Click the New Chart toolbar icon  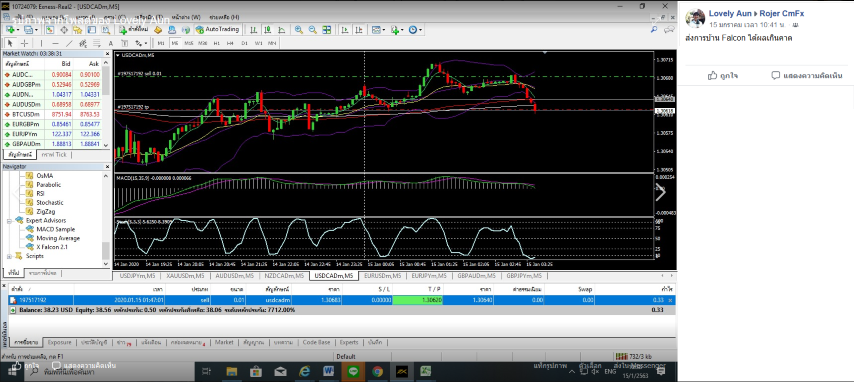tap(10, 29)
